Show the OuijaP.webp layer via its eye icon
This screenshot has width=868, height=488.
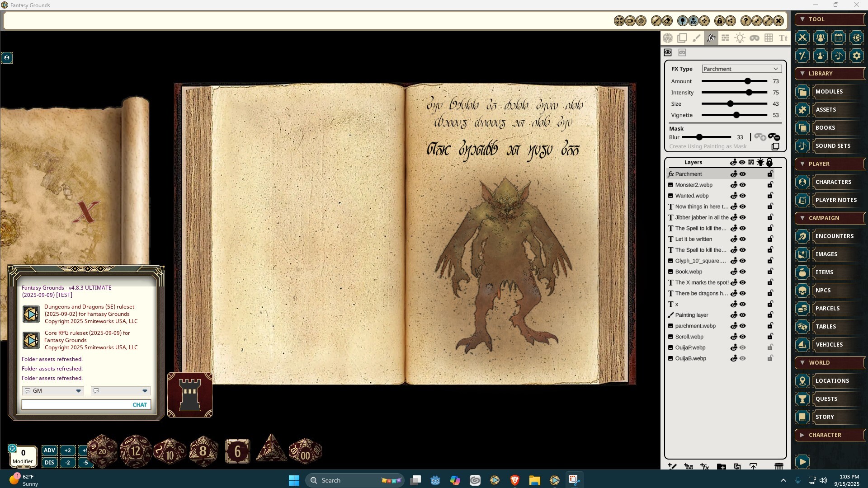coord(743,347)
